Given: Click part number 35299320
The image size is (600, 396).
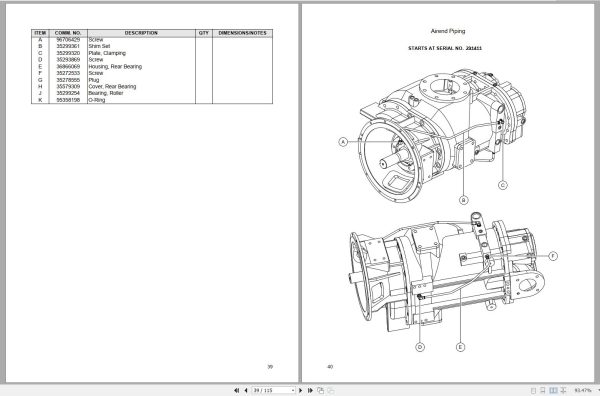Looking at the screenshot, I should 68,53.
